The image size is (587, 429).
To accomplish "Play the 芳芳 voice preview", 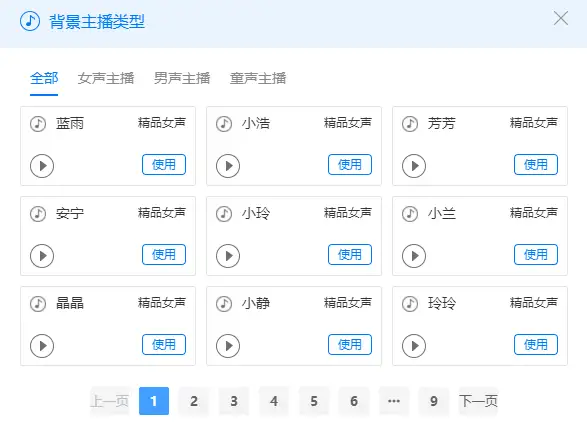I will [414, 166].
